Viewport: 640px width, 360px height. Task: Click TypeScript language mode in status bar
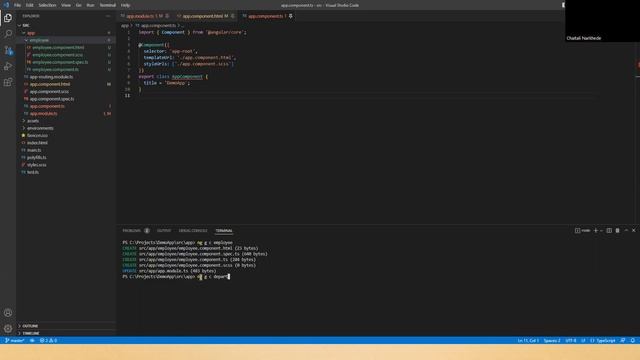pos(605,340)
